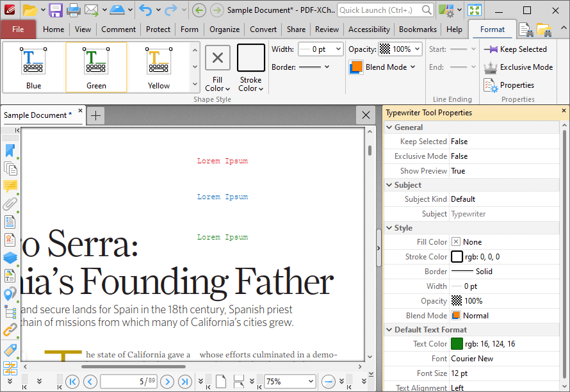Click the Undo arrow icon
Viewport: 570px width, 392px height.
tap(145, 10)
